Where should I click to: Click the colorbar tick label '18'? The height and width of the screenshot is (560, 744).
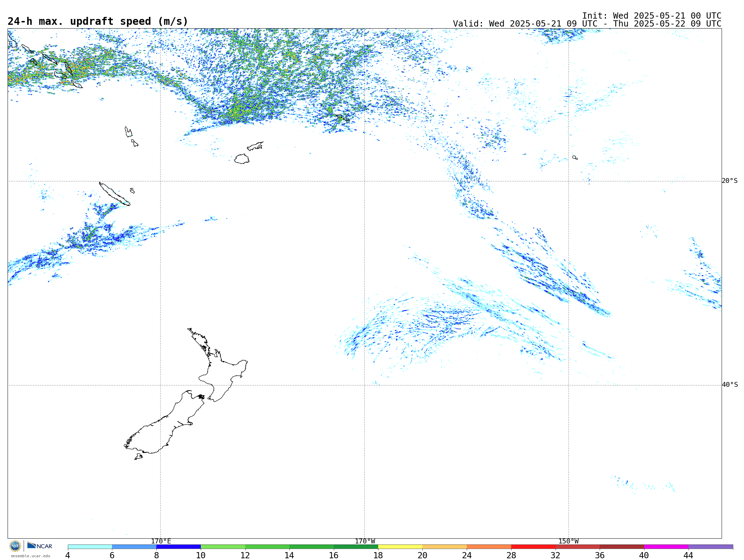coord(378,556)
